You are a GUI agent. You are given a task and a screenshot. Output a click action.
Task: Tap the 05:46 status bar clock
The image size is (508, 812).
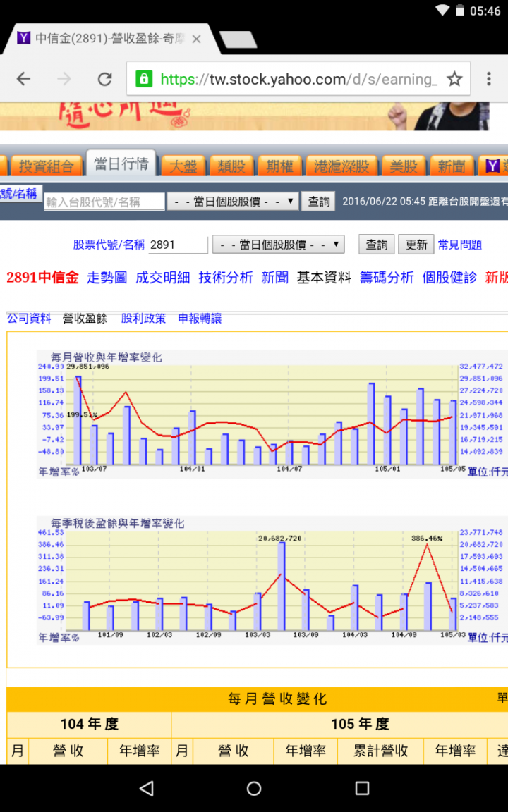click(x=485, y=11)
